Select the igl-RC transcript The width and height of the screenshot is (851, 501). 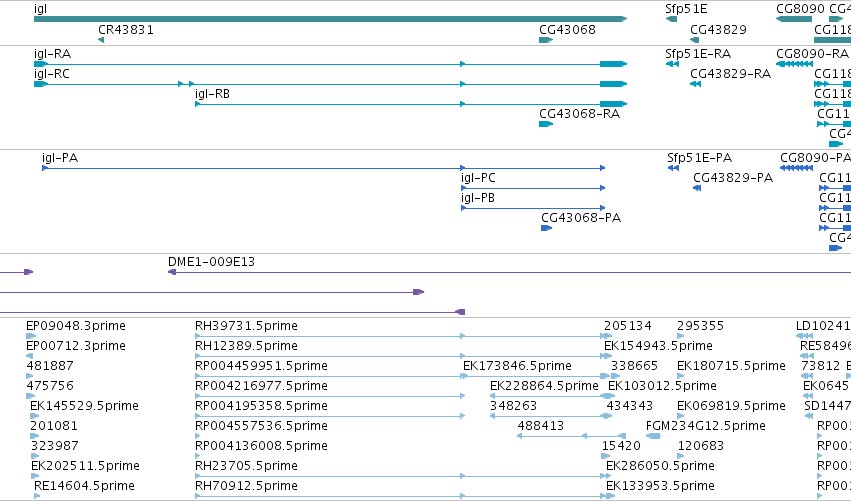330,84
